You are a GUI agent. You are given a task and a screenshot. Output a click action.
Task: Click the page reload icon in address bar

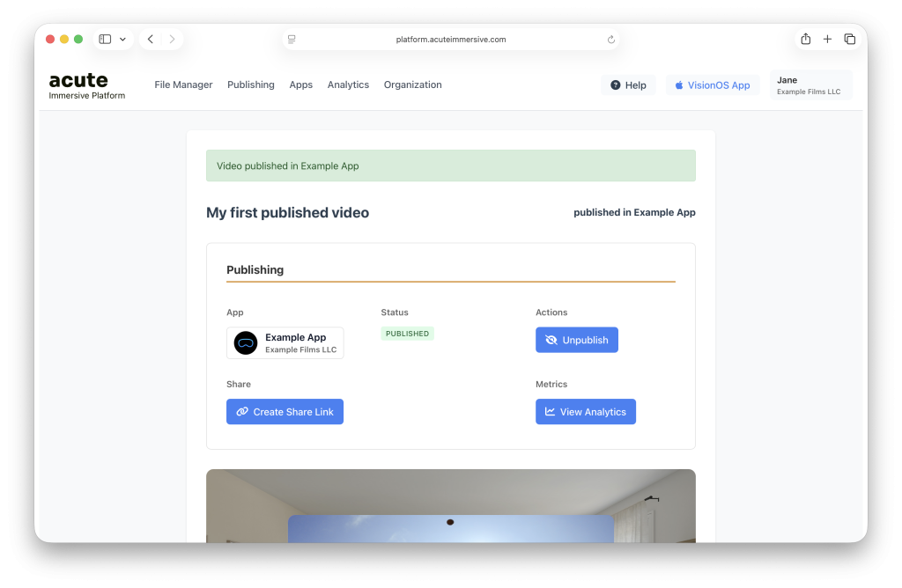pyautogui.click(x=611, y=40)
